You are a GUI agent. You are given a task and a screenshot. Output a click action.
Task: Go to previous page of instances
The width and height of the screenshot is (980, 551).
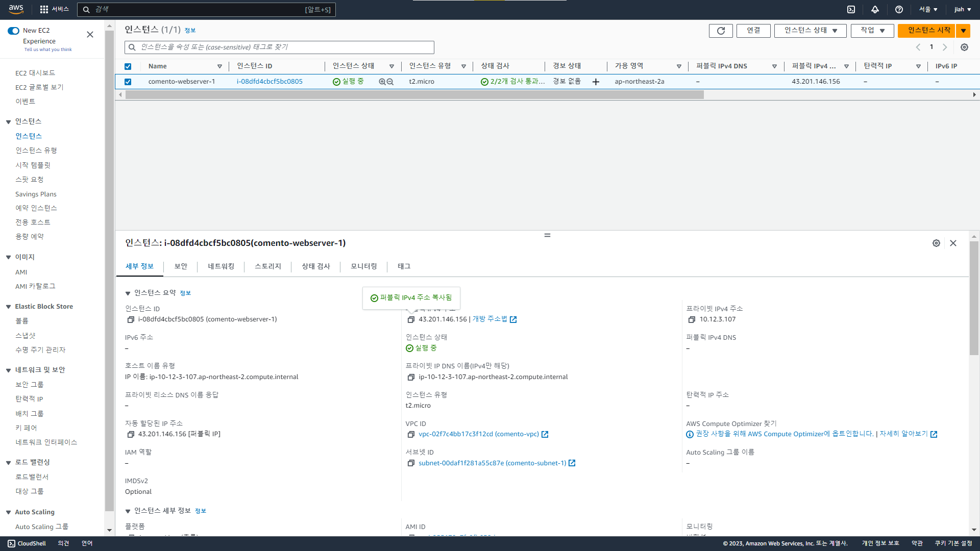tap(918, 47)
